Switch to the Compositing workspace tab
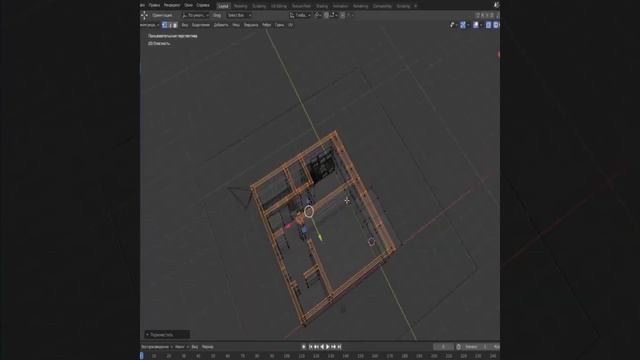This screenshot has width=640, height=360. [382, 6]
